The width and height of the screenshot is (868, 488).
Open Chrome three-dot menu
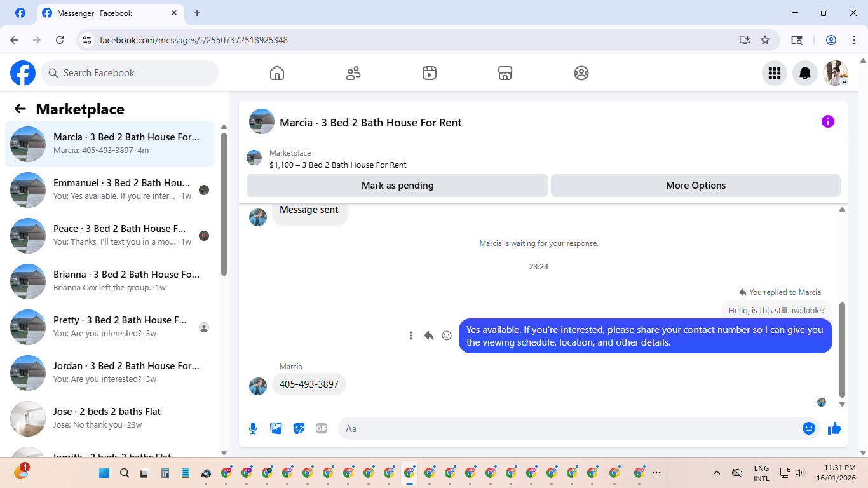coord(854,40)
